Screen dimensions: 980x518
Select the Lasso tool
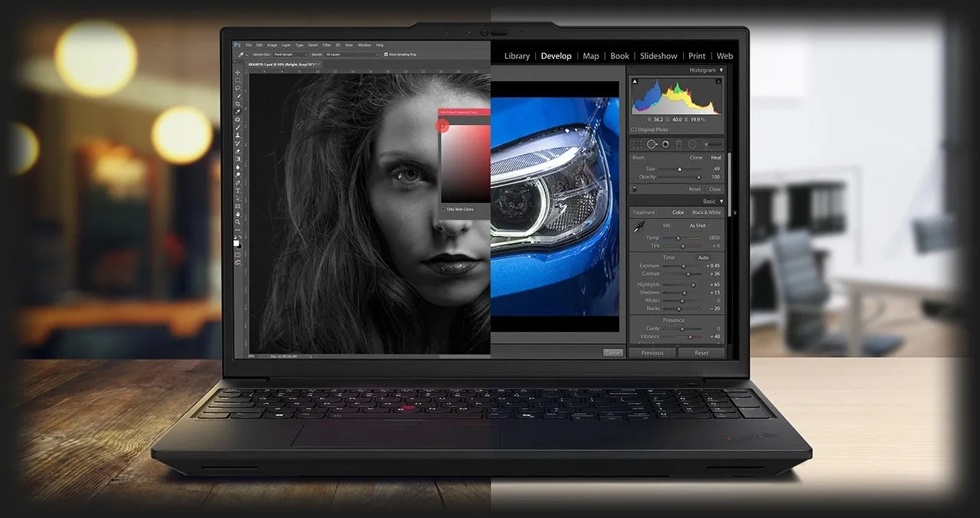click(237, 87)
